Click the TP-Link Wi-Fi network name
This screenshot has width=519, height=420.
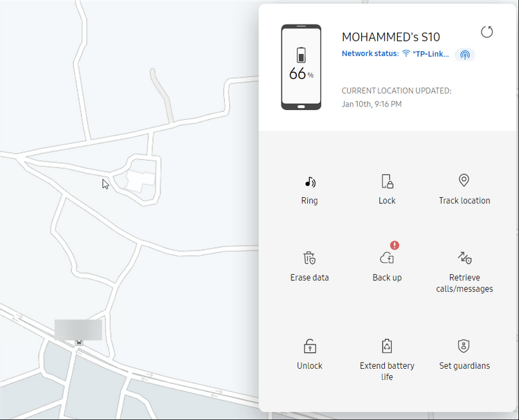[x=430, y=54]
